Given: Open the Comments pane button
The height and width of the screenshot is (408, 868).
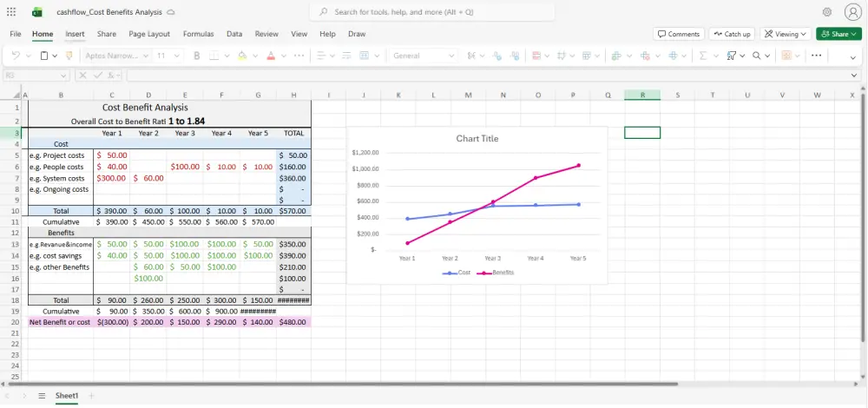Looking at the screenshot, I should (679, 34).
